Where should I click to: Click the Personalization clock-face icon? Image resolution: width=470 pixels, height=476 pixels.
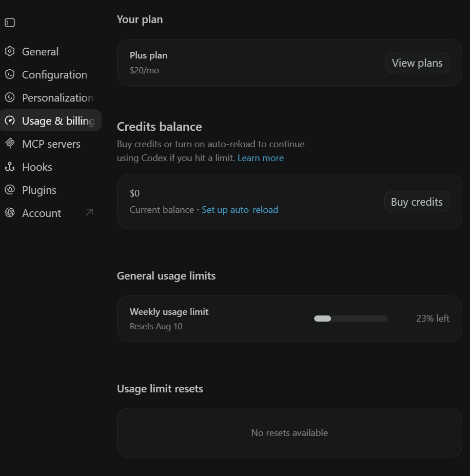click(10, 97)
